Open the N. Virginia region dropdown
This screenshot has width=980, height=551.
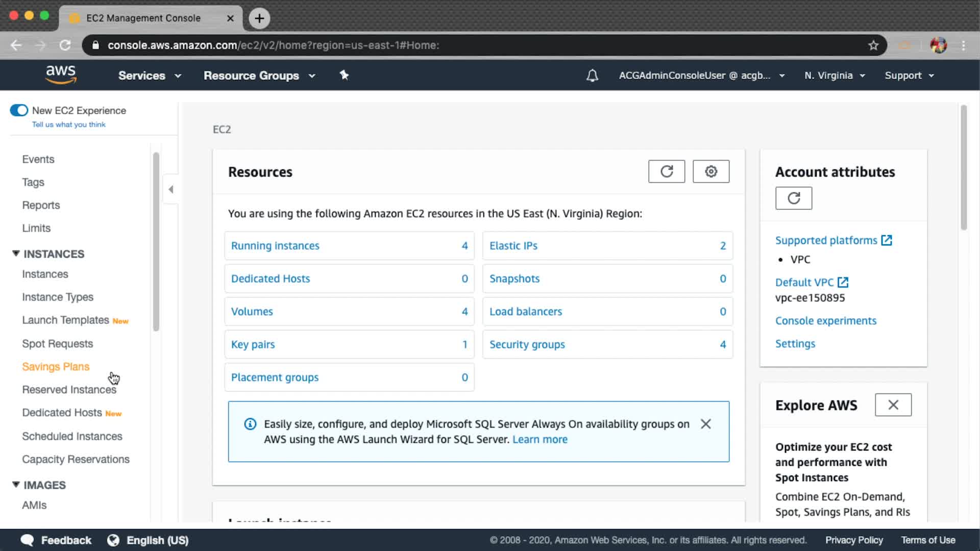(834, 76)
